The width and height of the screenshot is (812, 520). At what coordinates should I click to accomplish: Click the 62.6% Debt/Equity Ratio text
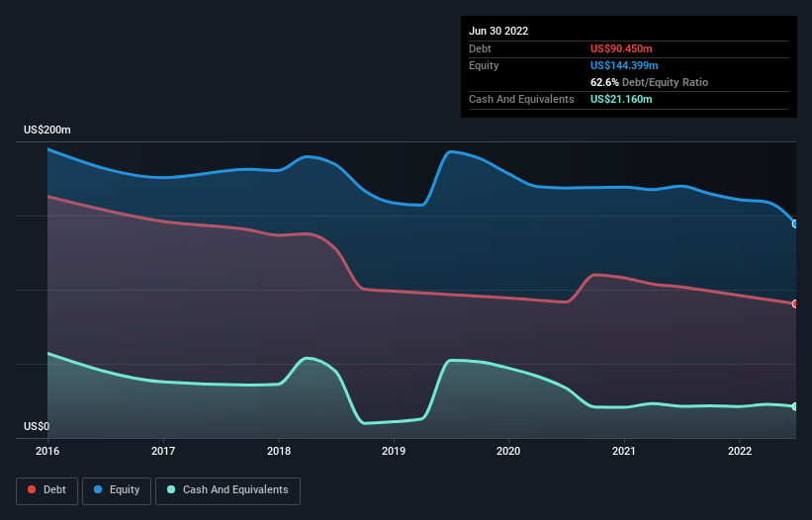coord(649,82)
